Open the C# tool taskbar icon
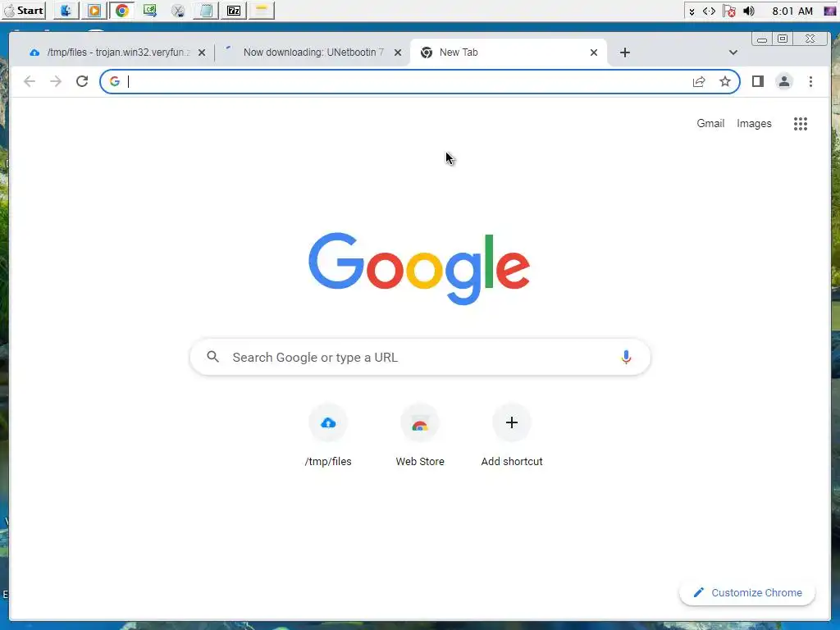Screen dimensions: 840x630 (x=150, y=10)
